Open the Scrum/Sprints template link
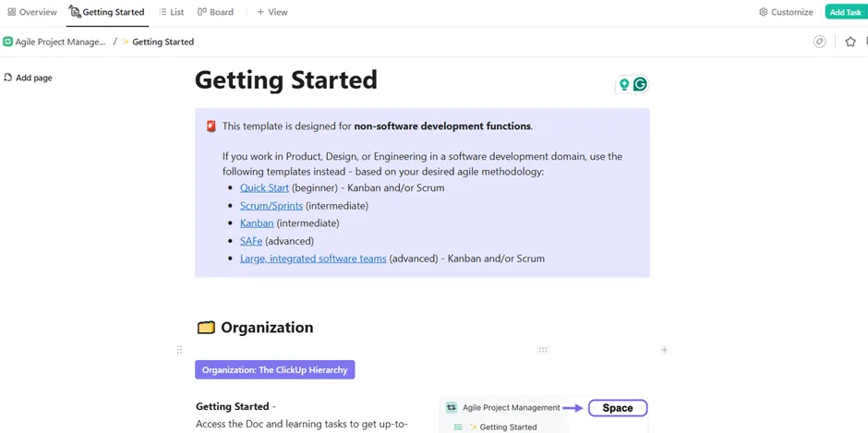868x433 pixels. (x=271, y=206)
